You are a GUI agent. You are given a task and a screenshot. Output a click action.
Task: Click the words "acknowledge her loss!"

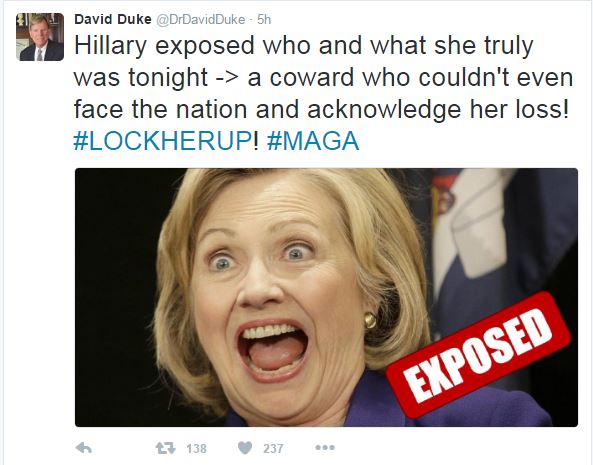(438, 110)
